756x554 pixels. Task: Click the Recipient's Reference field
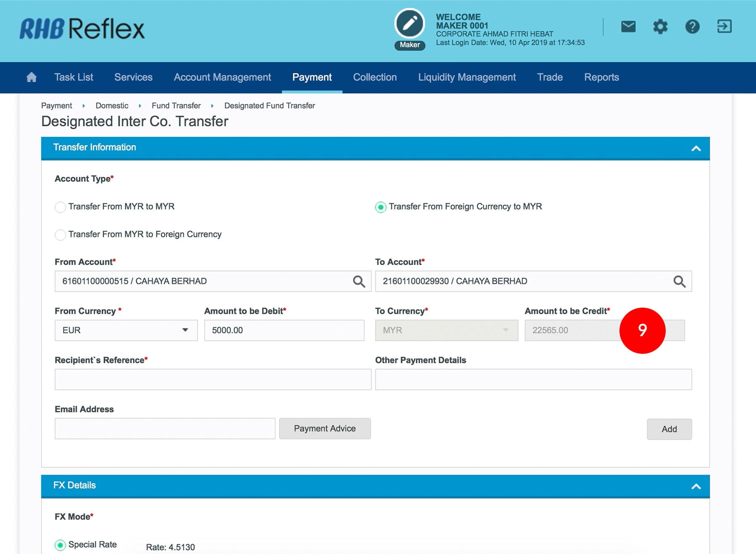coord(213,379)
